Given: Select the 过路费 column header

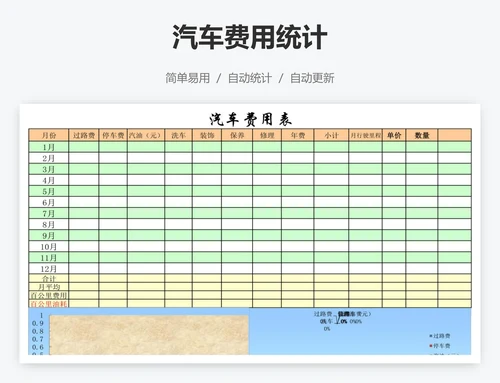Looking at the screenshot, I should (84, 135).
